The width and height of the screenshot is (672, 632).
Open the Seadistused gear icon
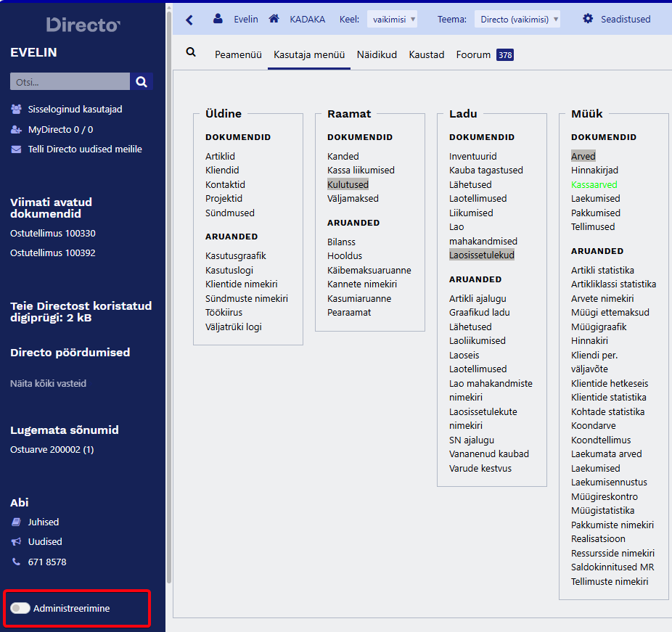tap(588, 19)
